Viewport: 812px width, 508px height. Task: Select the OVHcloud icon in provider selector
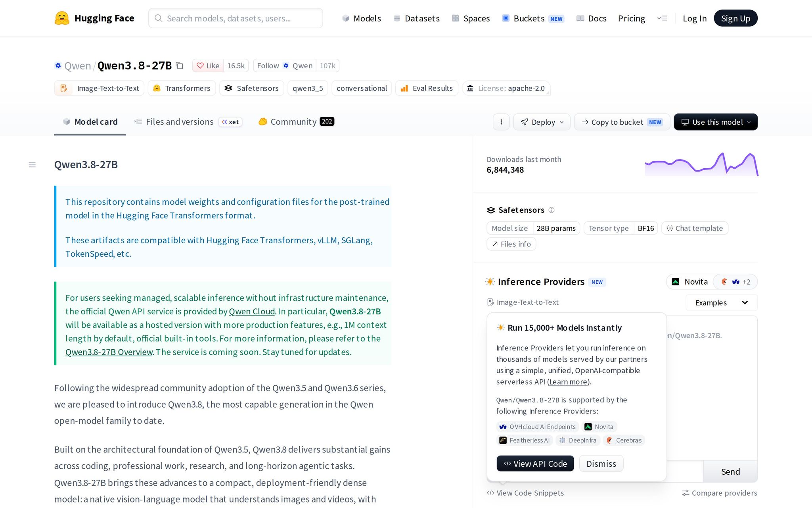point(736,282)
